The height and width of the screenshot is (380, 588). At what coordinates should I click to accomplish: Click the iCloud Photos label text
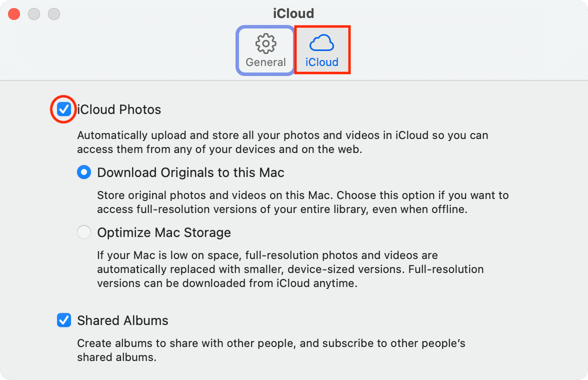click(x=119, y=109)
